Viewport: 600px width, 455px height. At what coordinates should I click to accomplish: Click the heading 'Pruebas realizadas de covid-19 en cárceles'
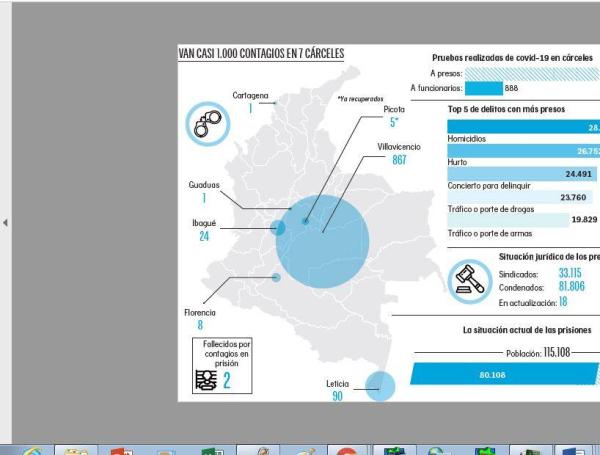click(x=512, y=58)
